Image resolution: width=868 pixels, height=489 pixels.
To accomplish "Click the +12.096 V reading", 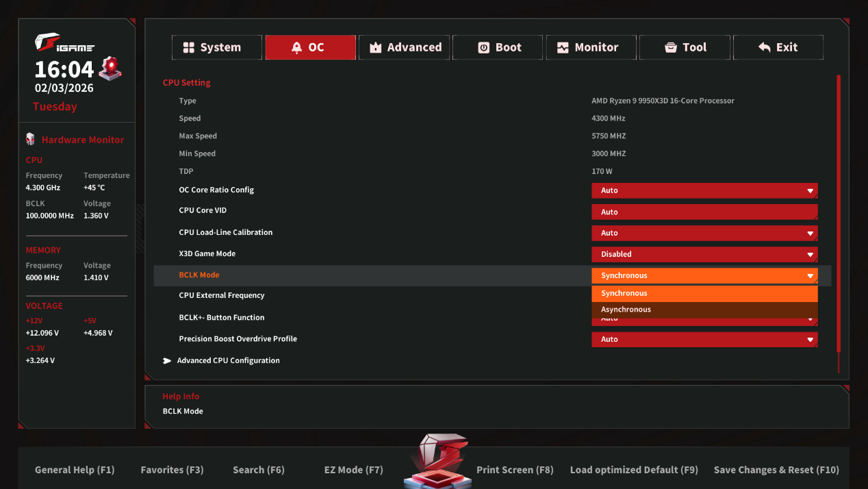I will 42,334.
